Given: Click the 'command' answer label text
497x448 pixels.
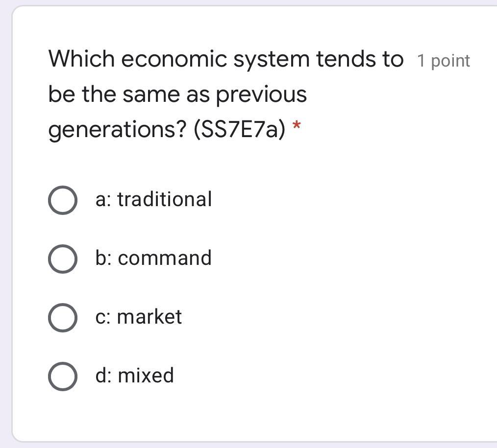Looking at the screenshot, I should 165,258.
